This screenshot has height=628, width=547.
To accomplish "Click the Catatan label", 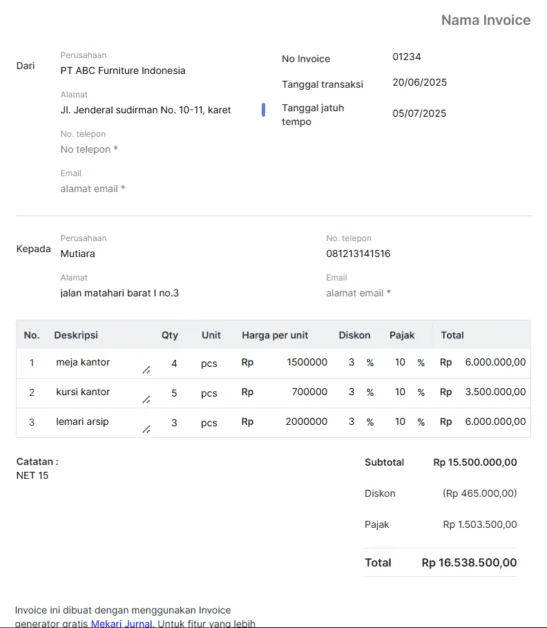I will click(x=37, y=461).
